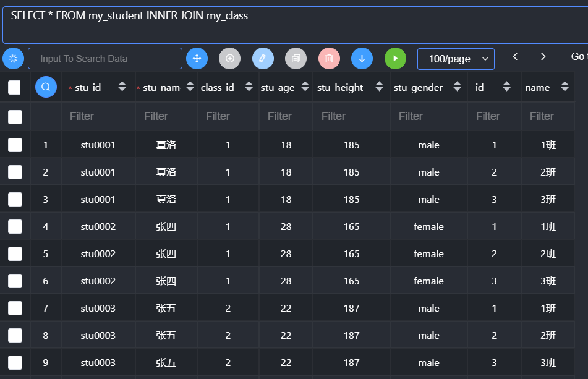The height and width of the screenshot is (379, 588).
Task: Click the stu_height Filter input
Action: (x=351, y=116)
